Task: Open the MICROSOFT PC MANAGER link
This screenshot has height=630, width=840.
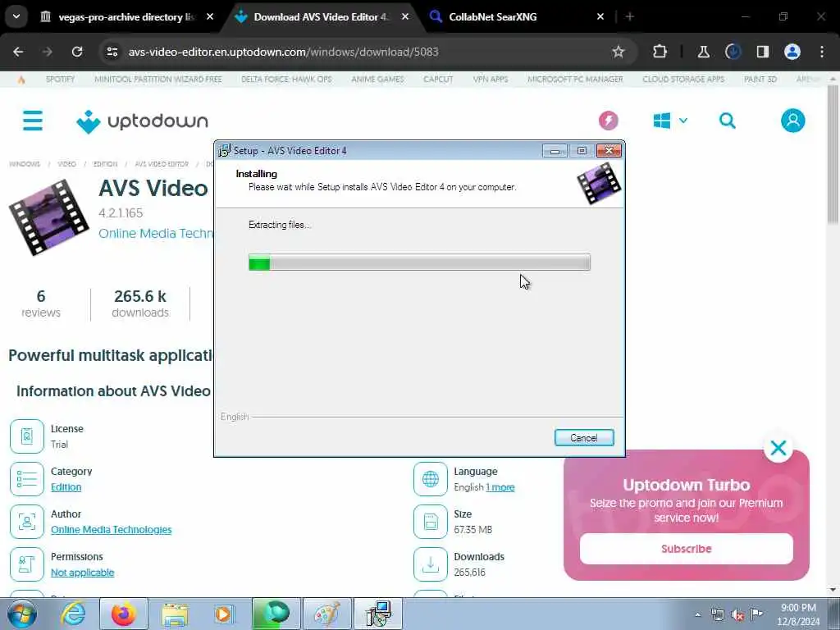Action: pyautogui.click(x=575, y=79)
